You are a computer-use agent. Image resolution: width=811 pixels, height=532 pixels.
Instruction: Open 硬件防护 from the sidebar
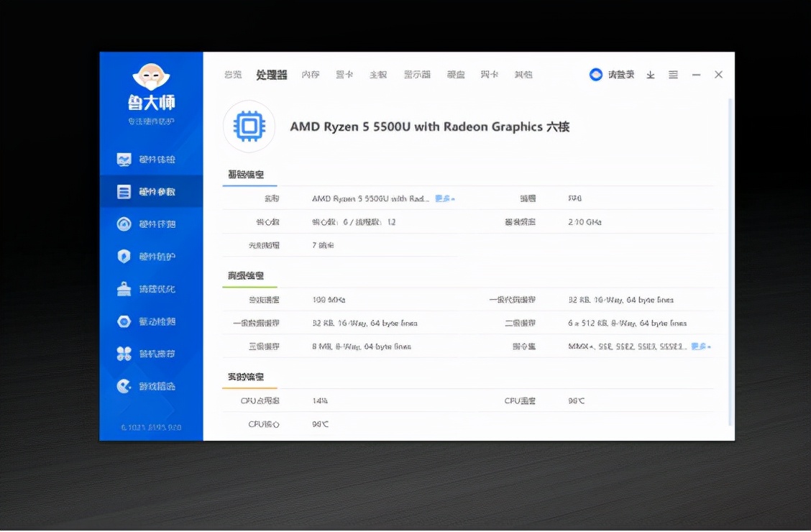click(x=151, y=256)
